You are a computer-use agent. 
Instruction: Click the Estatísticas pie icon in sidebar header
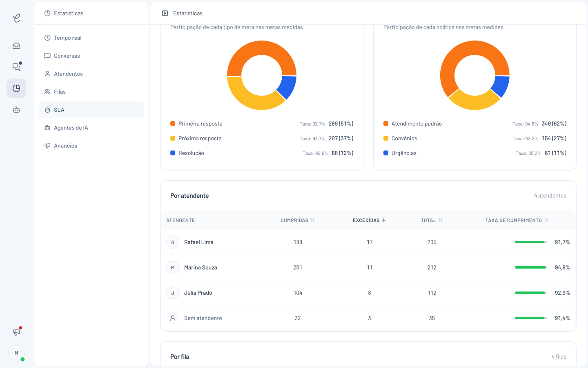click(x=47, y=13)
